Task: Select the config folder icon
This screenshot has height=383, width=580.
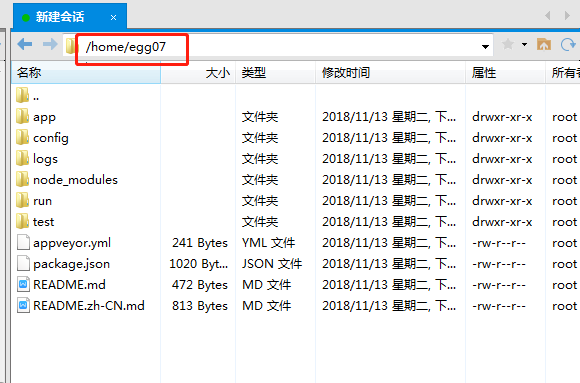Action: (22, 137)
